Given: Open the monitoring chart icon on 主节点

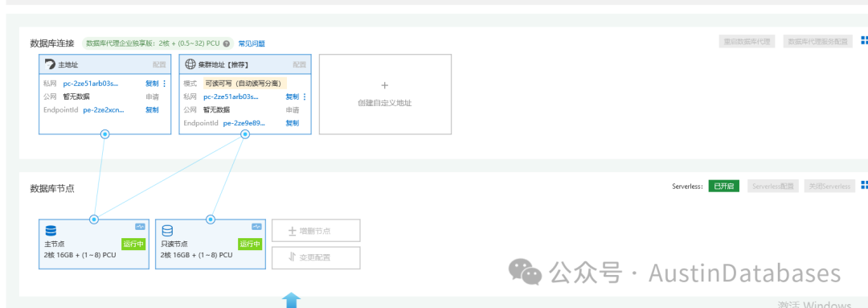Looking at the screenshot, I should pos(140,227).
